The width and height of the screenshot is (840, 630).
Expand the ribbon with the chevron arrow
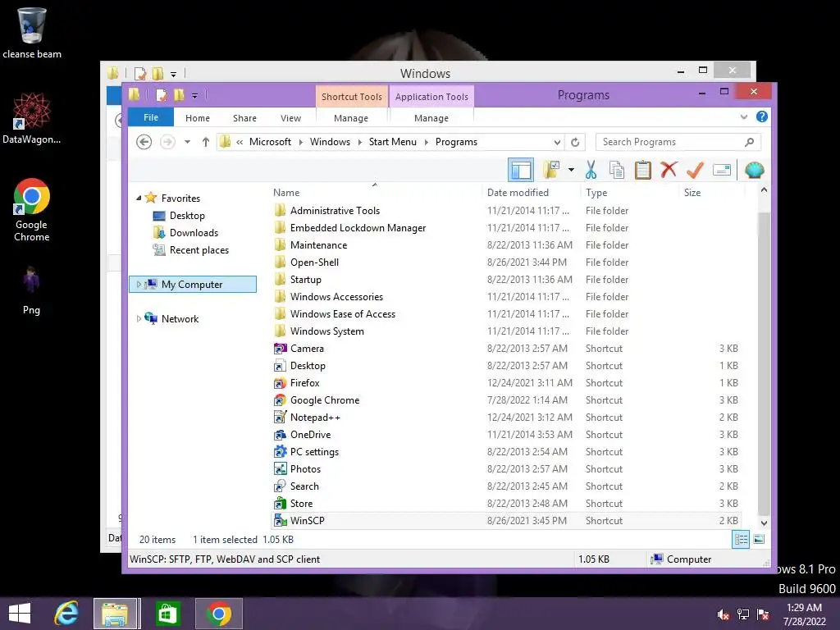(743, 116)
